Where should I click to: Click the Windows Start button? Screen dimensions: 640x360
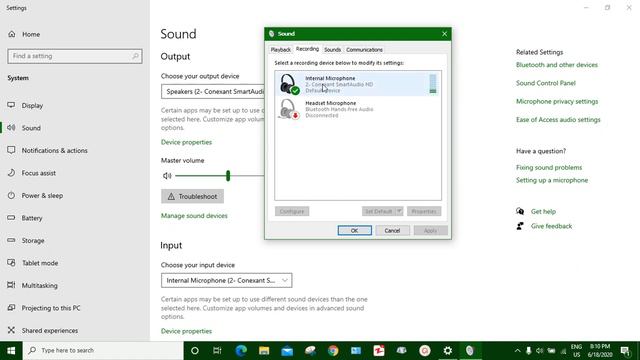11,350
